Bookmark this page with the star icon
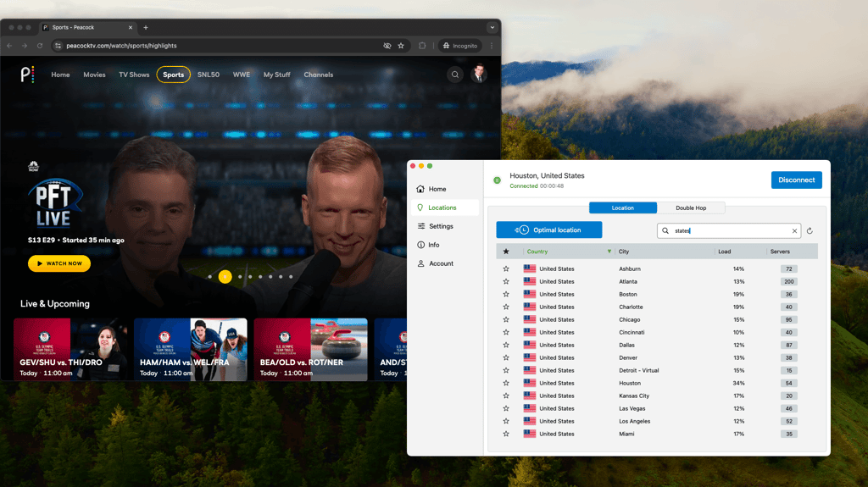868x487 pixels. point(401,46)
